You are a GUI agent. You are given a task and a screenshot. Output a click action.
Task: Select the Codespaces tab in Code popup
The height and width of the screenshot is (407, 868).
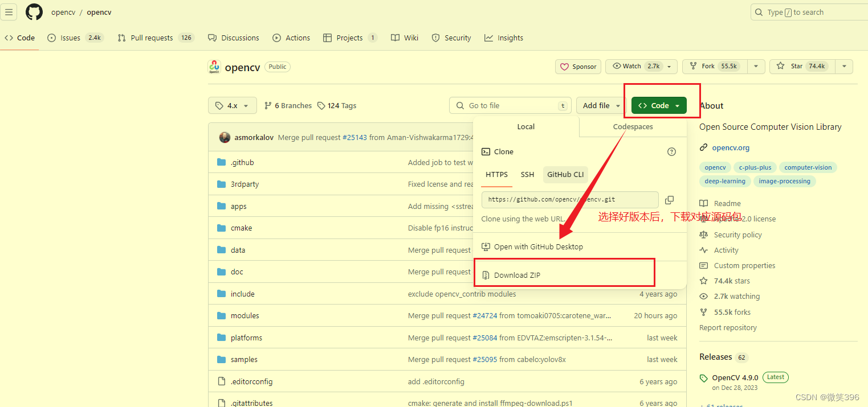tap(633, 127)
